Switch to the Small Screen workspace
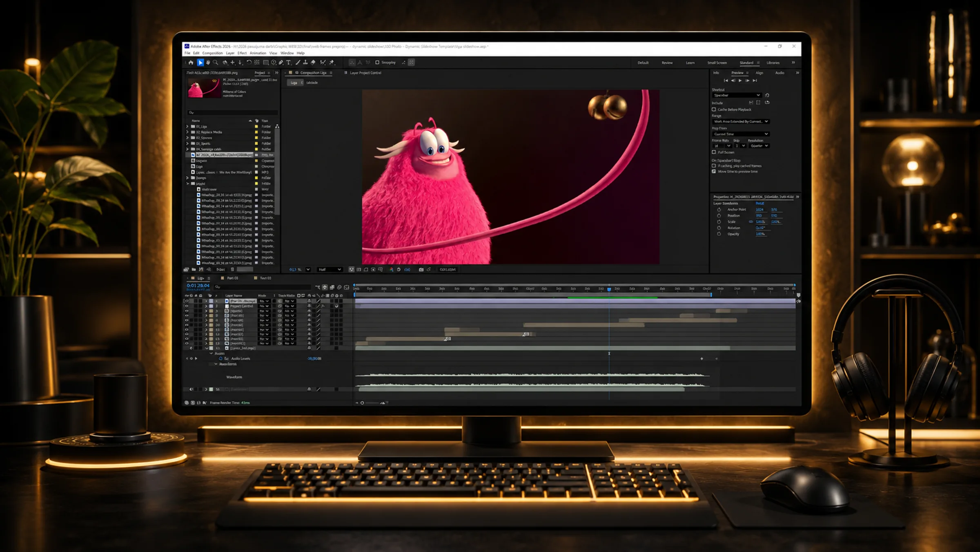 [x=717, y=63]
